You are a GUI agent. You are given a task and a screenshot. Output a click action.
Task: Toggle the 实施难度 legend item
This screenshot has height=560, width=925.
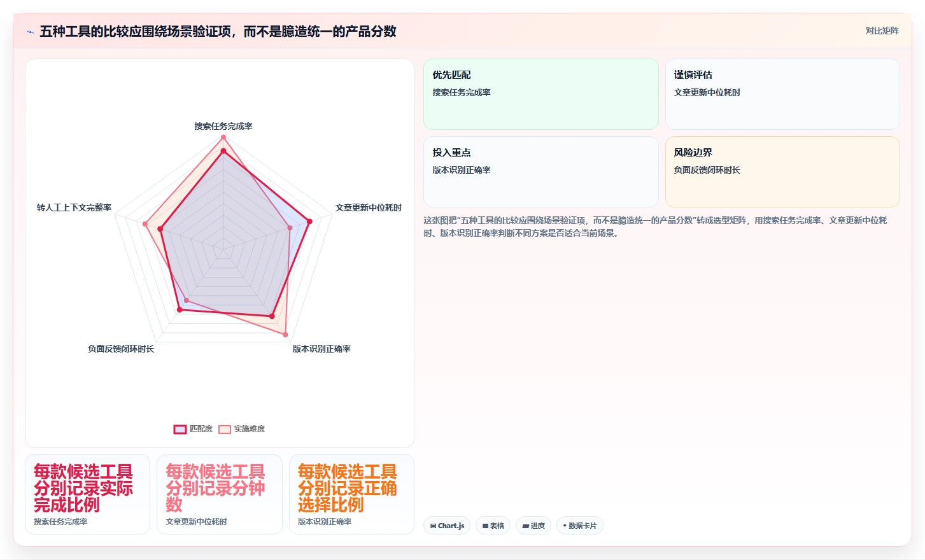tap(242, 429)
